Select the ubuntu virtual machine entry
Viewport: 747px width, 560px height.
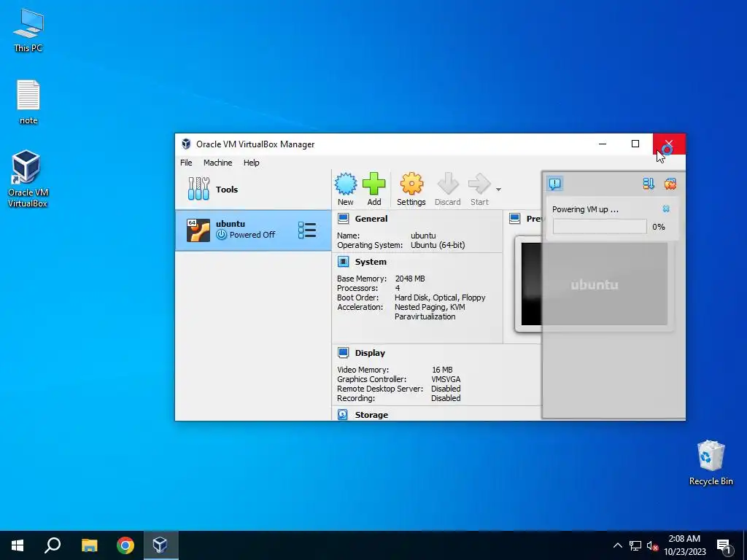pyautogui.click(x=253, y=230)
